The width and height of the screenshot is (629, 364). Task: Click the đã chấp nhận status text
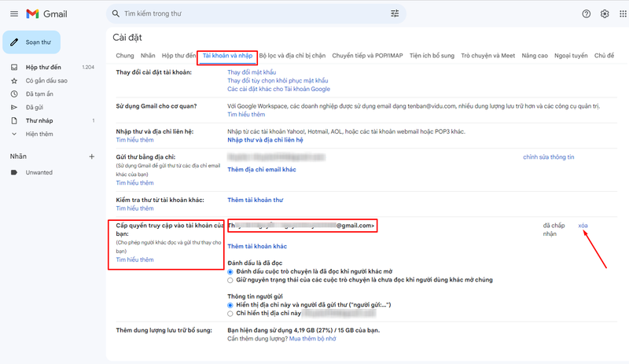pyautogui.click(x=554, y=230)
